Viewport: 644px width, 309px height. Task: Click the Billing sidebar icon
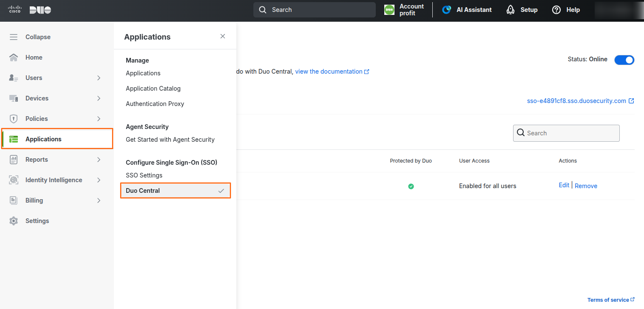(14, 200)
